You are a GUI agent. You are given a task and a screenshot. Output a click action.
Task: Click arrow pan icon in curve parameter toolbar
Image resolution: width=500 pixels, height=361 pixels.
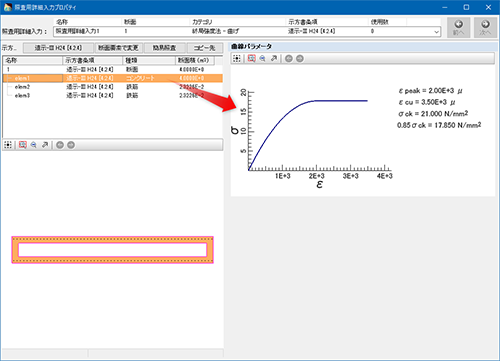tap(274, 59)
